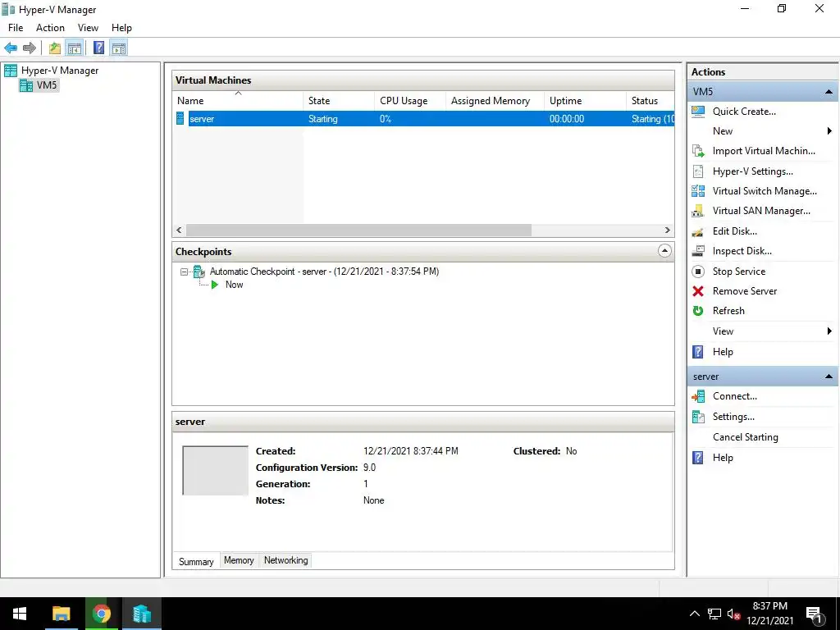Switch to the Memory tab
The width and height of the screenshot is (840, 630).
[239, 560]
